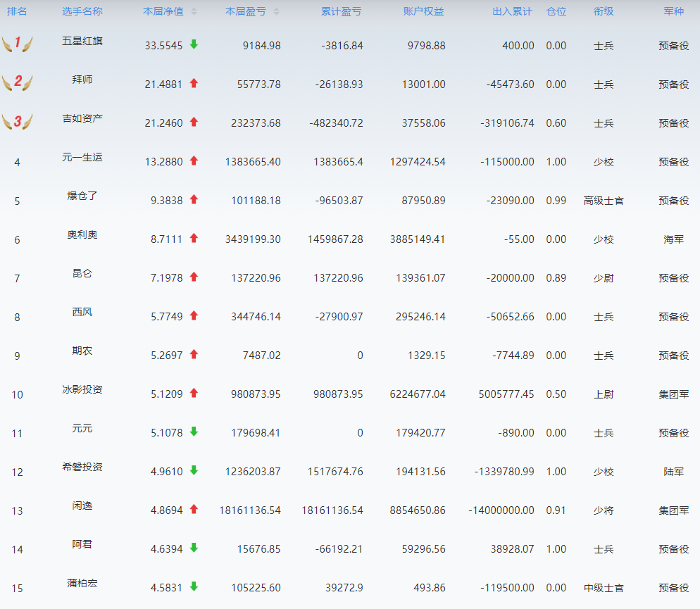Click the 本届盈亏 column header text

246,11
